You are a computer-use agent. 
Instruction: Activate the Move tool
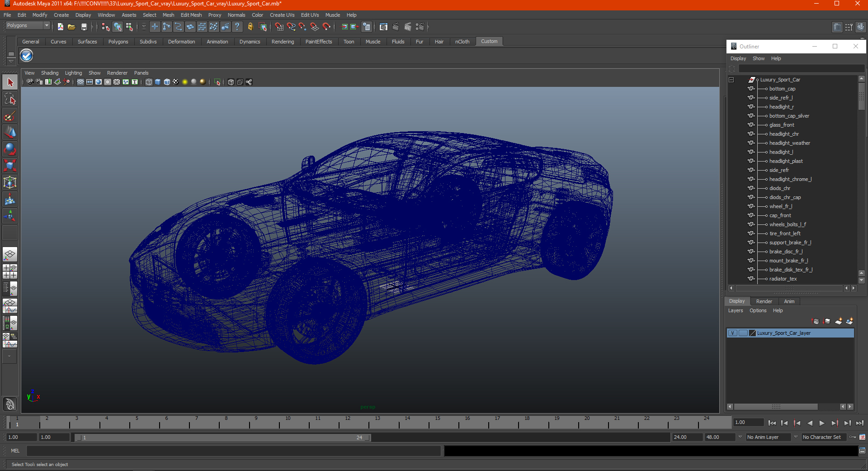click(10, 133)
